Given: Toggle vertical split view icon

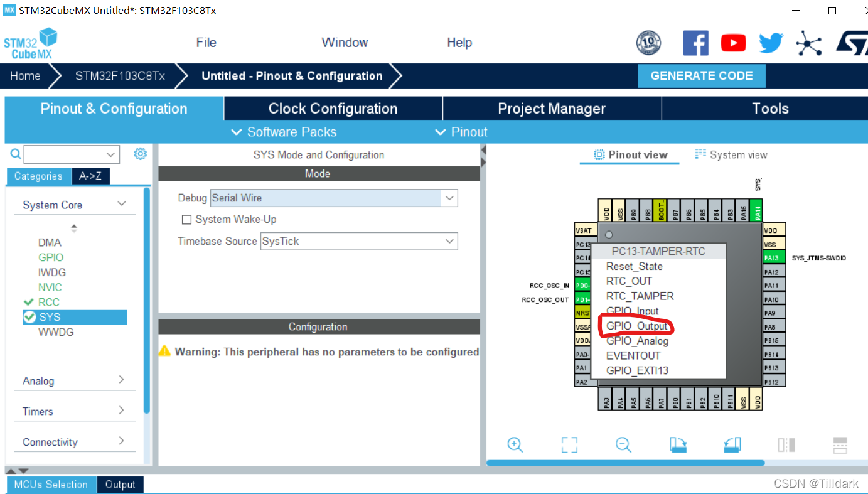Looking at the screenshot, I should [786, 445].
